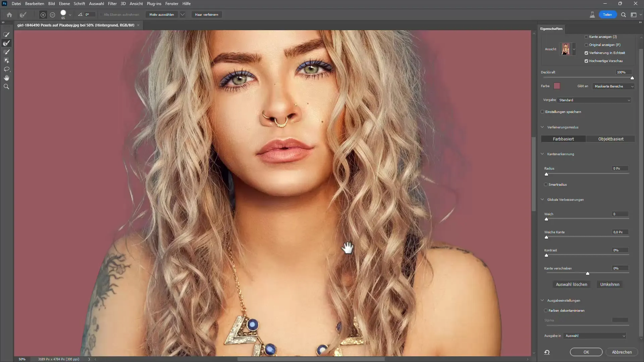This screenshot has width=644, height=362.
Task: Disable Hochwertige Vorschau checkbox
Action: point(586,61)
